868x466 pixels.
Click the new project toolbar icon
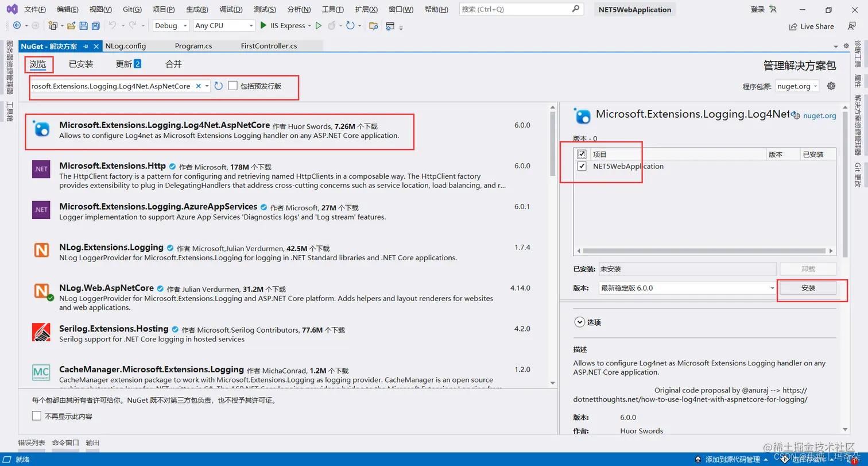coord(53,26)
